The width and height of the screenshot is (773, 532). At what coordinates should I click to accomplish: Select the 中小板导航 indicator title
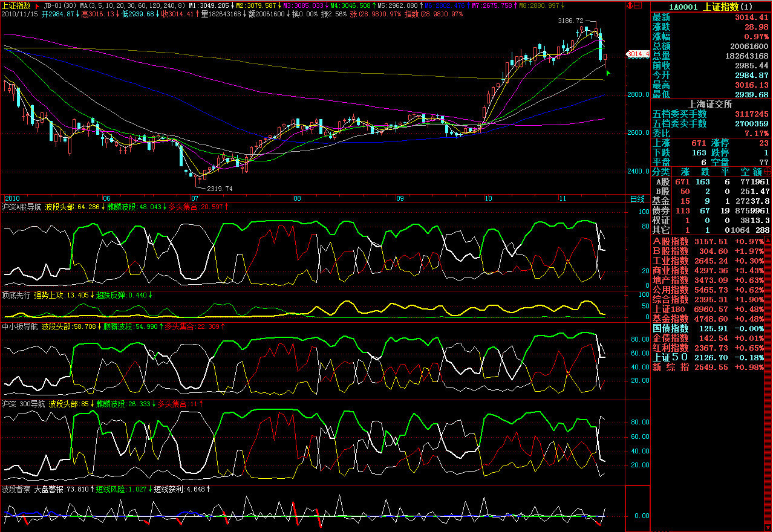[x=19, y=326]
